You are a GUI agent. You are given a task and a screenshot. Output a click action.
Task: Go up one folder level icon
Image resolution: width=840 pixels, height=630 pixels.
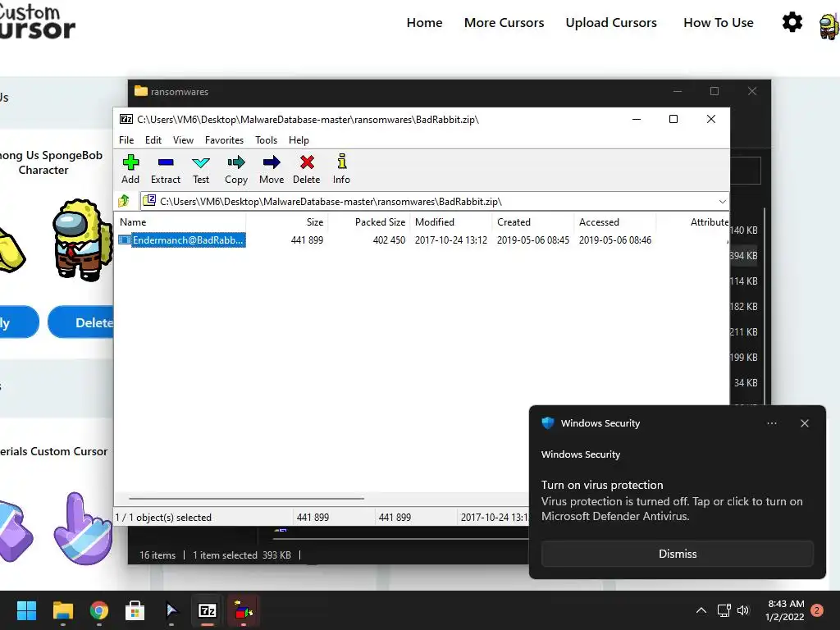click(x=125, y=201)
